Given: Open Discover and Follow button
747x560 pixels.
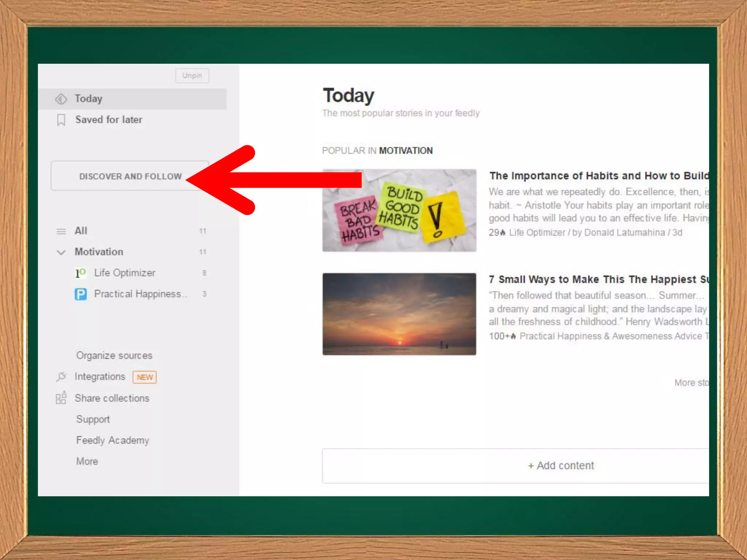Looking at the screenshot, I should pyautogui.click(x=130, y=176).
